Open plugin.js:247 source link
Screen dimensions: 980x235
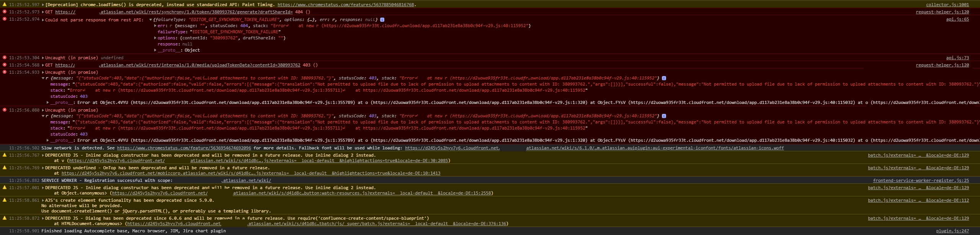(x=952, y=231)
